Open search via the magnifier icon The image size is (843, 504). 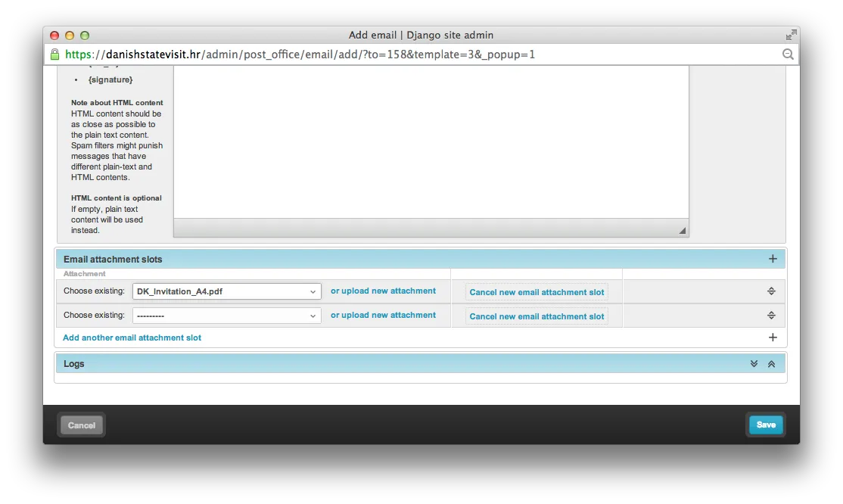[x=788, y=54]
